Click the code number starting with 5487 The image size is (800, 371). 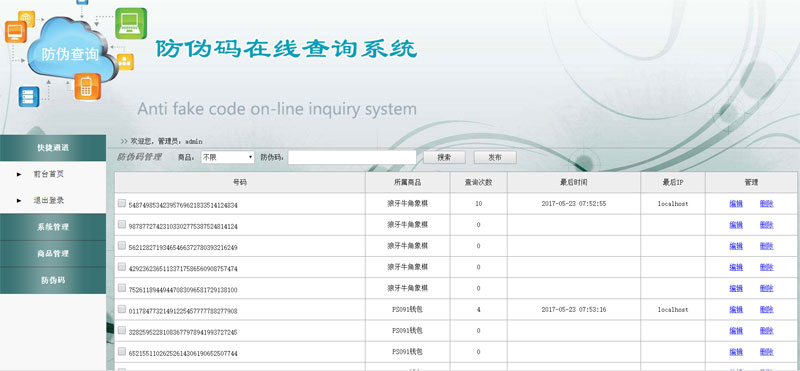[x=183, y=205]
